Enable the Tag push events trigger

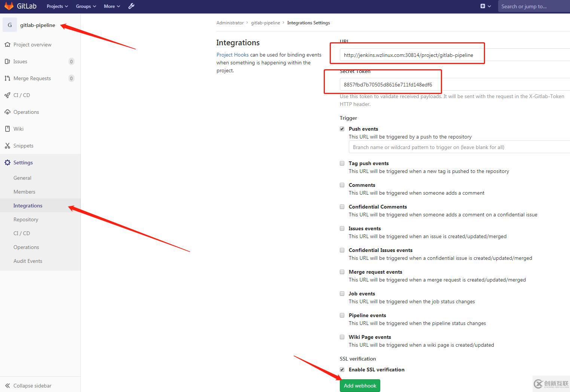pyautogui.click(x=342, y=163)
